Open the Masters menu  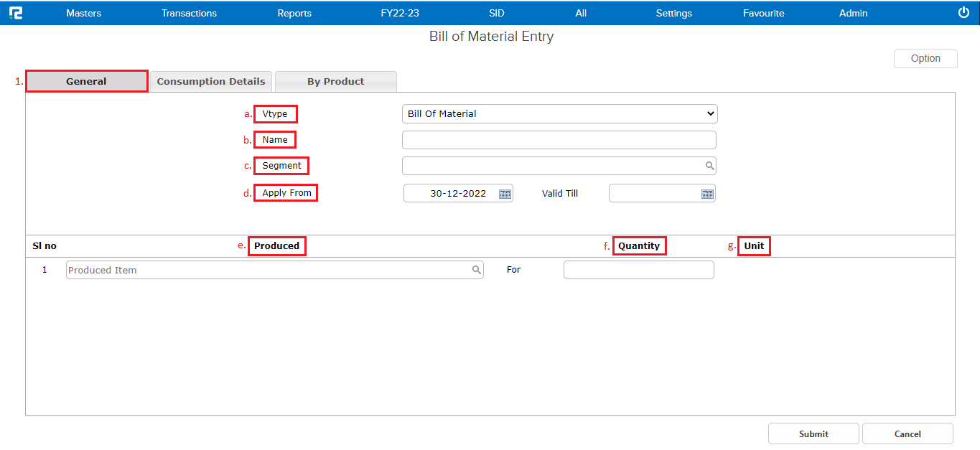(83, 13)
